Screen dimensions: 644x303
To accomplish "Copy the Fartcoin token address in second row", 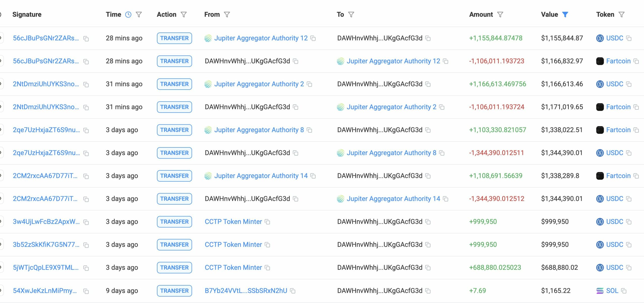I will (636, 61).
